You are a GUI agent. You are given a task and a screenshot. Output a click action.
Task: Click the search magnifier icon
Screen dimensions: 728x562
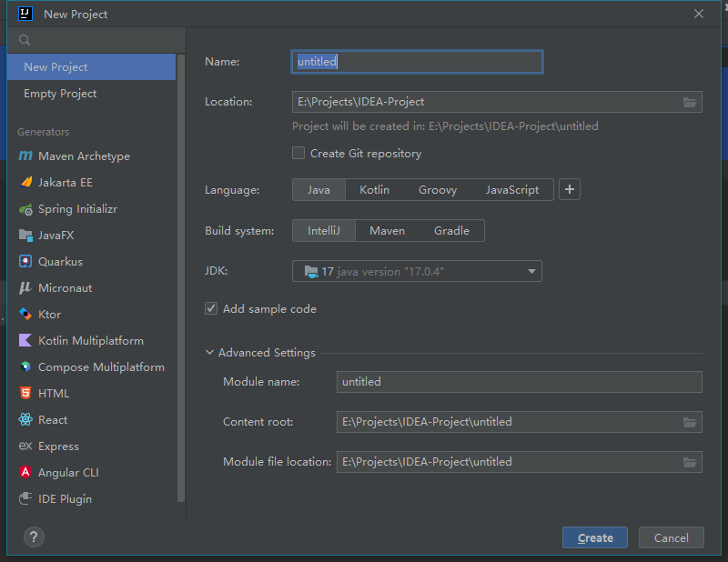pos(25,40)
